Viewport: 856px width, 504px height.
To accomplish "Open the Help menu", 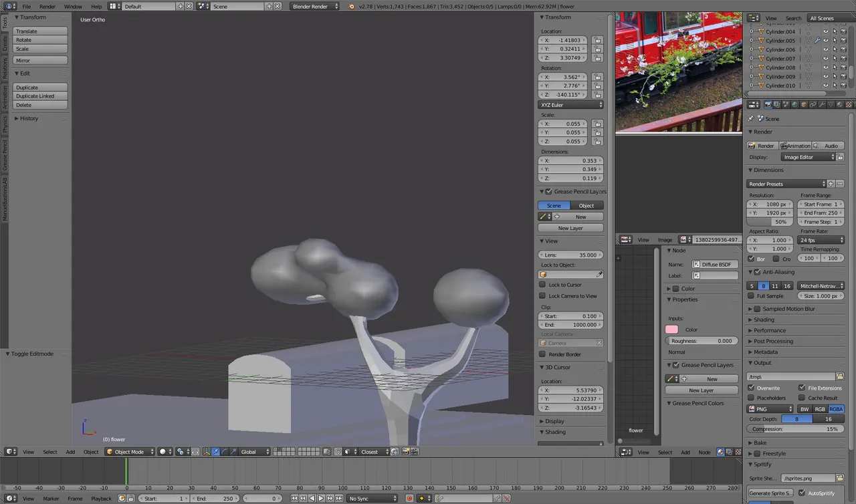I will tap(96, 6).
